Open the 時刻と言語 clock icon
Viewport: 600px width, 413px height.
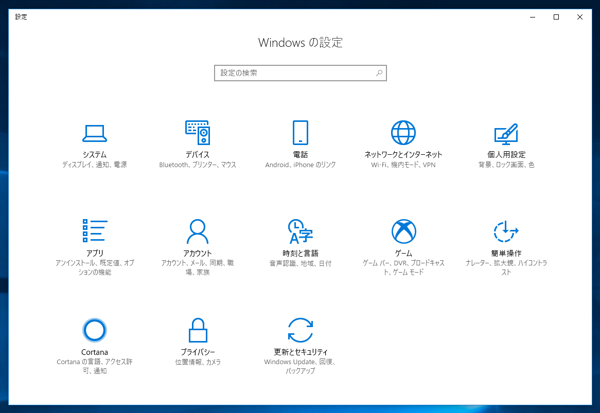(x=300, y=231)
